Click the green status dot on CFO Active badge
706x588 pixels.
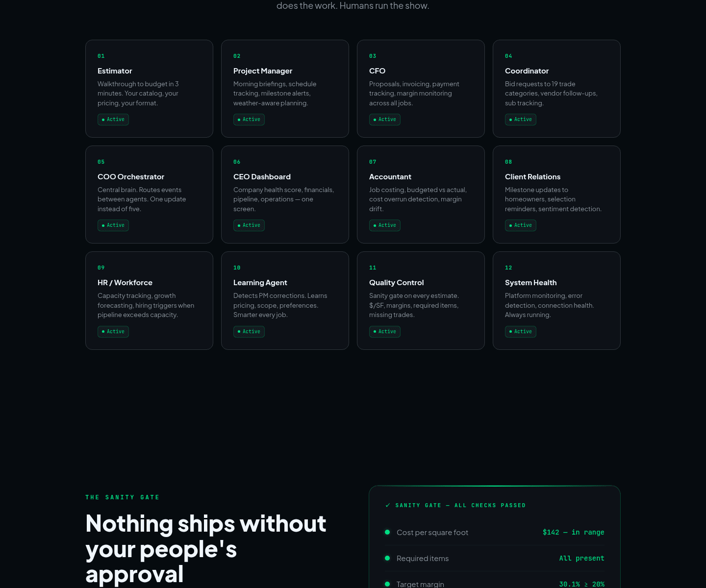pos(375,120)
